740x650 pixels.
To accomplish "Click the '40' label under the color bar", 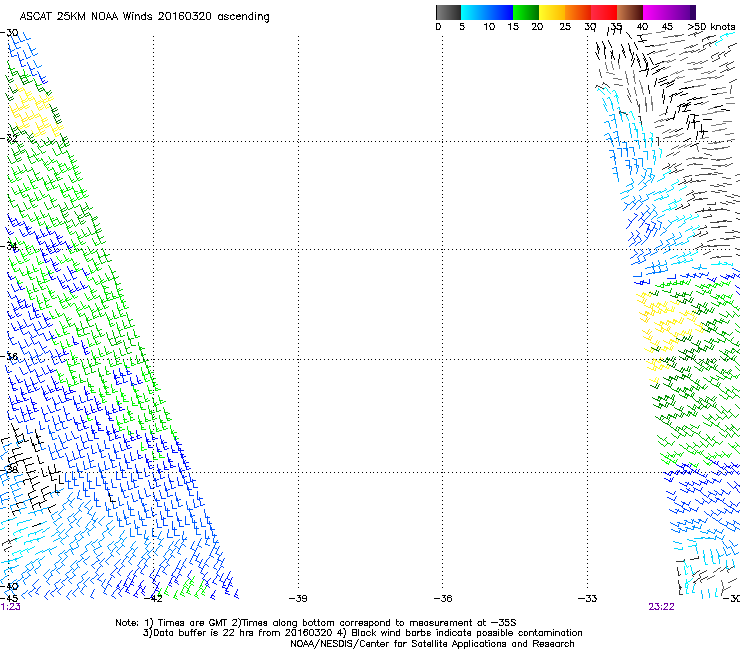I will pyautogui.click(x=642, y=27).
